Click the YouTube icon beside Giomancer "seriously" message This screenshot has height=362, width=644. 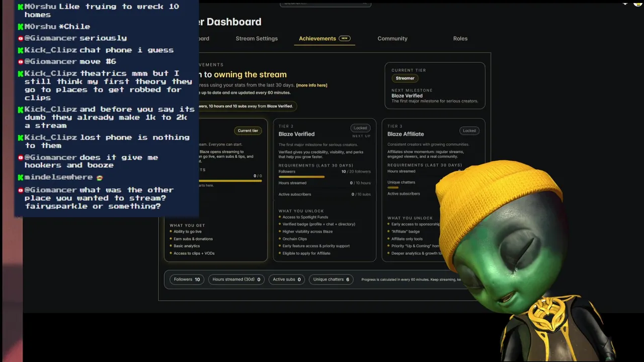21,38
